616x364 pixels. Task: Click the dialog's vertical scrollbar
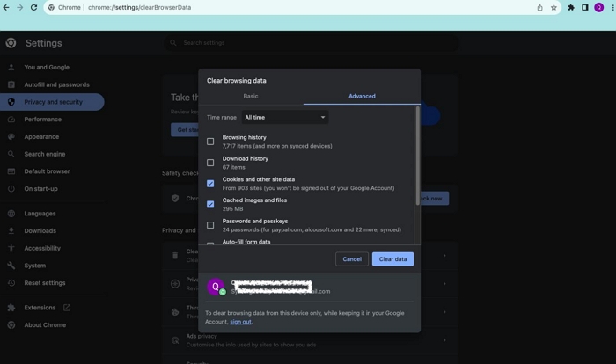point(417,156)
